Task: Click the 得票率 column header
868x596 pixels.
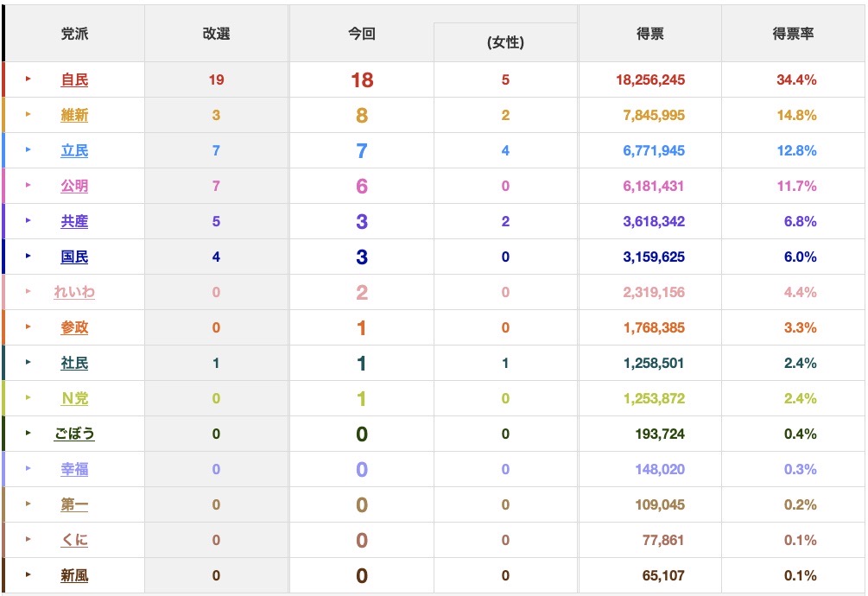Action: coord(793,35)
